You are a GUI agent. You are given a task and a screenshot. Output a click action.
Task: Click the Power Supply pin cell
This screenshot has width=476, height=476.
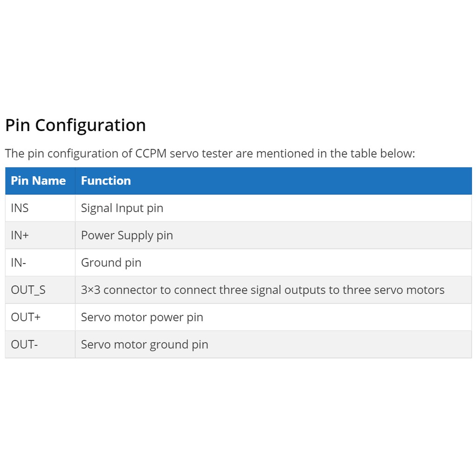coord(273,235)
